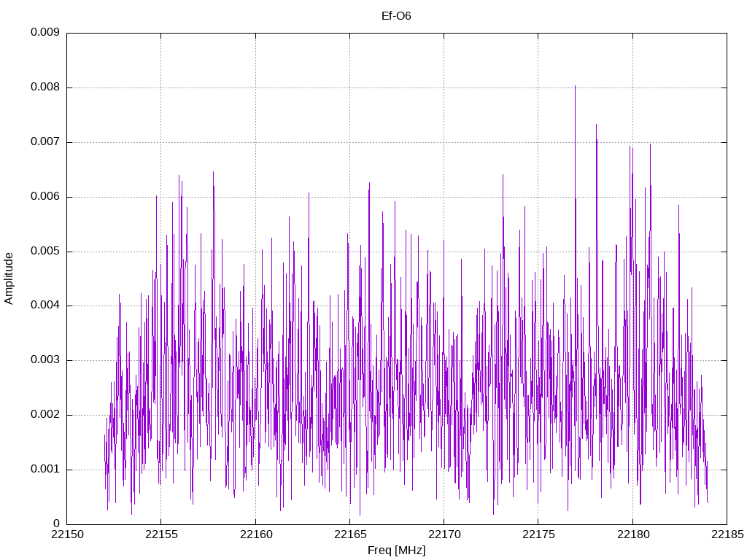Screen dimensions: 747x560
Task: Click the 22170 x-axis tick label
Action: [444, 534]
